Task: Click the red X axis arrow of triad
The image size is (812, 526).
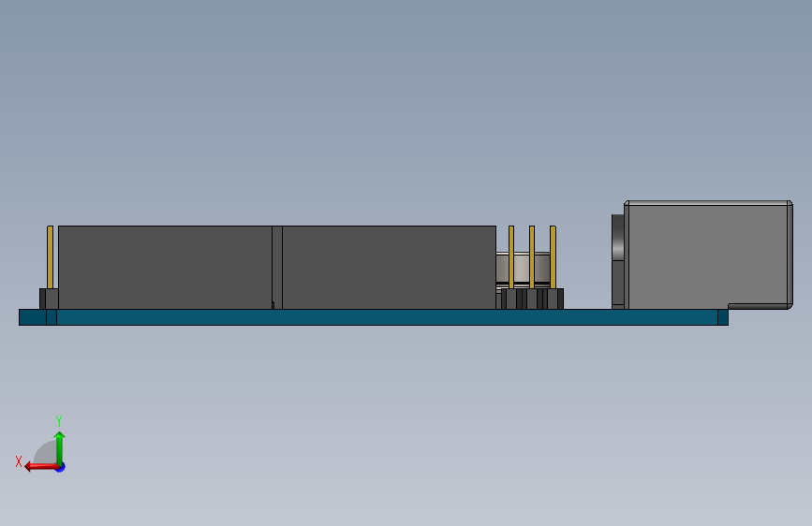Action: click(40, 467)
